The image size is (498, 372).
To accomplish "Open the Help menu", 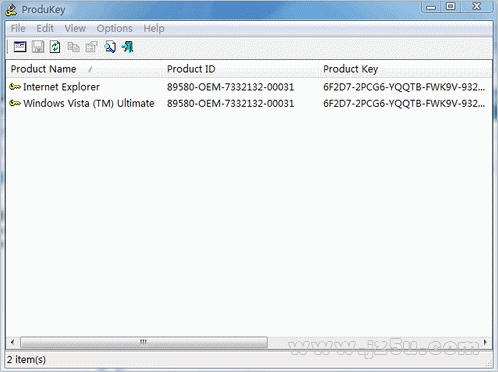I will coord(154,28).
